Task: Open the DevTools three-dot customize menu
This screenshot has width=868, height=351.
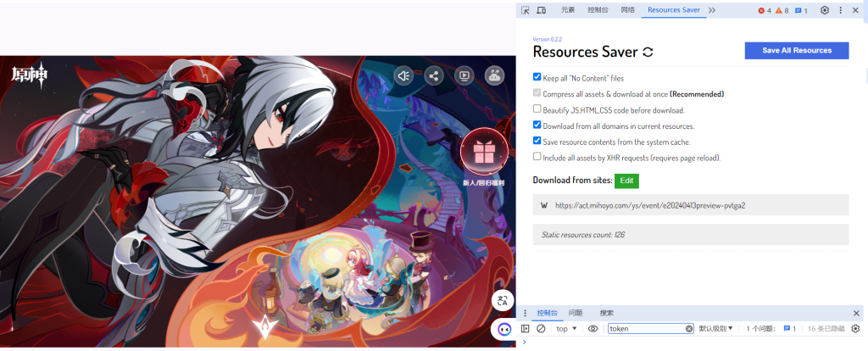Action: click(841, 10)
